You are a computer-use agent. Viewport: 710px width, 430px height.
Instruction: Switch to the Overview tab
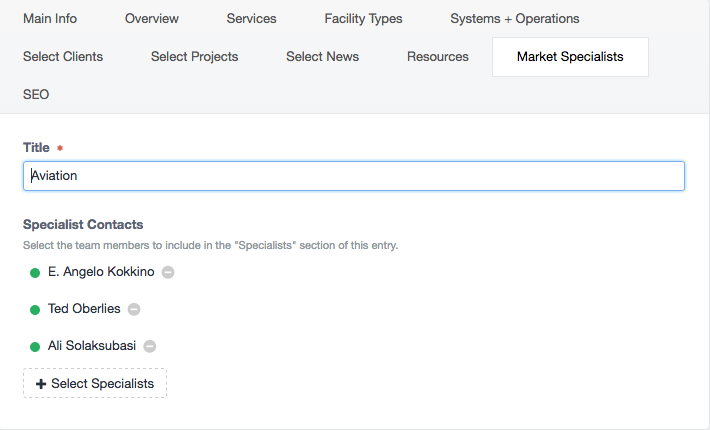click(x=152, y=19)
